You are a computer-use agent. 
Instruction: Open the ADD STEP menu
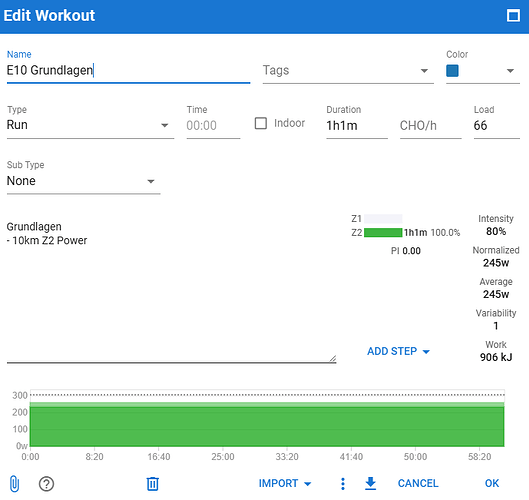tap(398, 351)
